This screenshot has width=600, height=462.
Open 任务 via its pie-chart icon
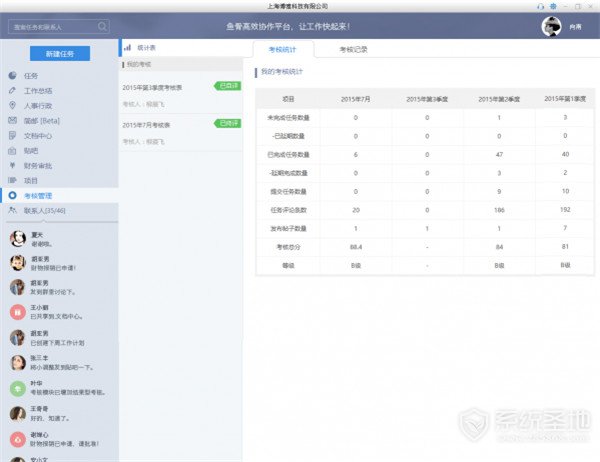click(x=13, y=75)
